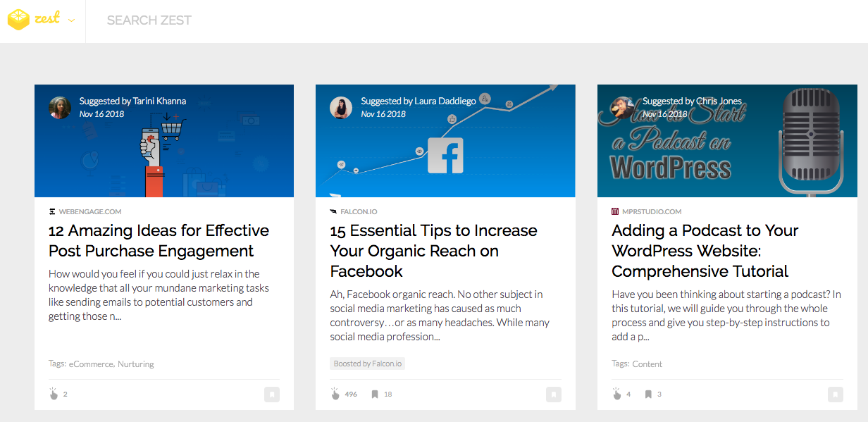Open Tarini Khanna's profile avatar
This screenshot has width=868, height=422.
point(60,108)
